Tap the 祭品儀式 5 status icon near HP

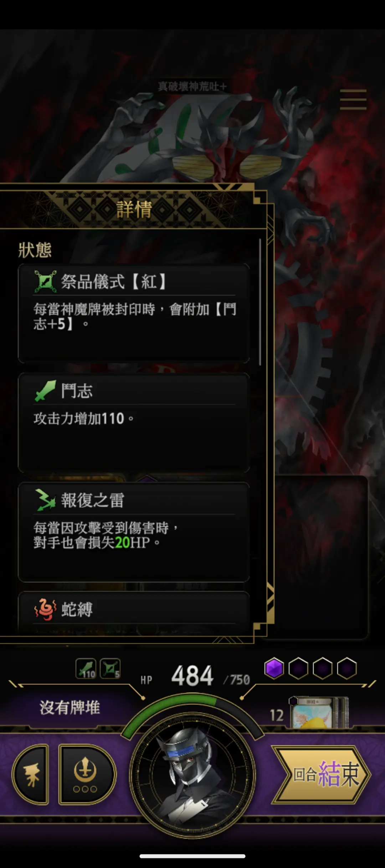[110, 668]
